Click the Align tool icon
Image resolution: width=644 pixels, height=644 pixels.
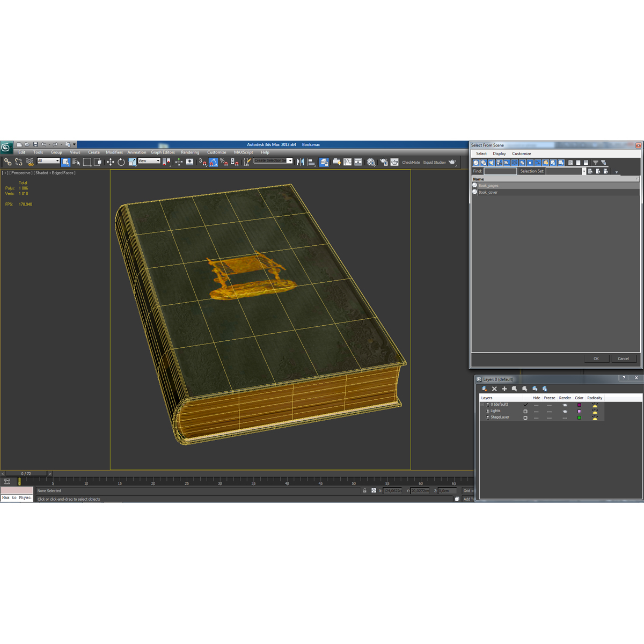pos(311,162)
